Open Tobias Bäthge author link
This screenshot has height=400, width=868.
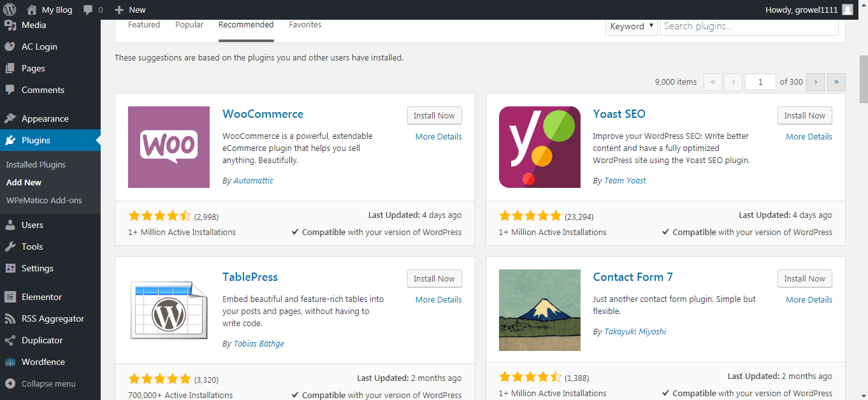click(259, 343)
